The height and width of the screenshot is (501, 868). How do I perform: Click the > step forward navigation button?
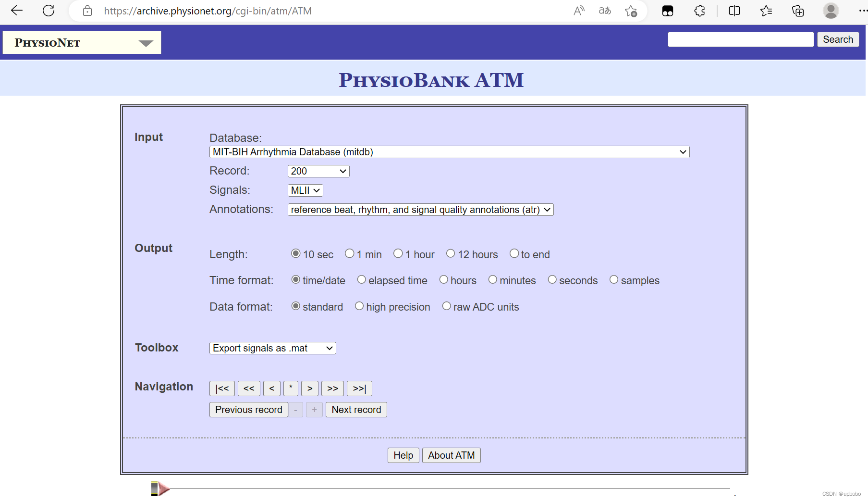[310, 388]
